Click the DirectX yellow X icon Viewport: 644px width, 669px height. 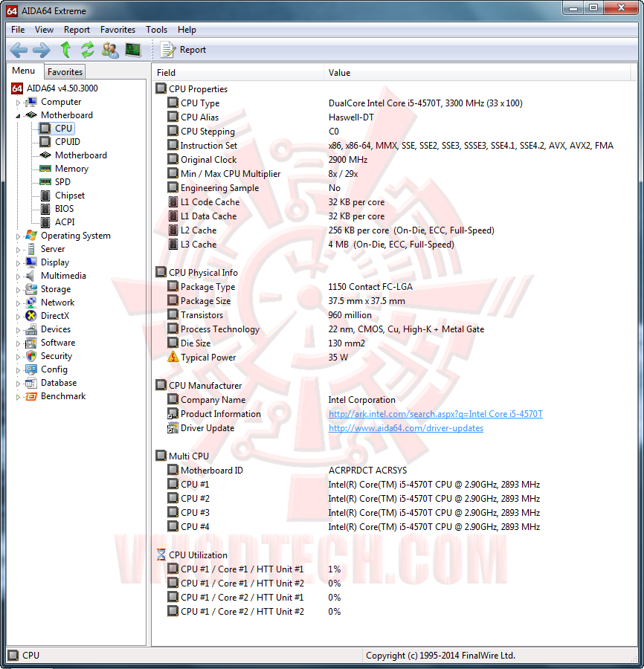(x=31, y=316)
